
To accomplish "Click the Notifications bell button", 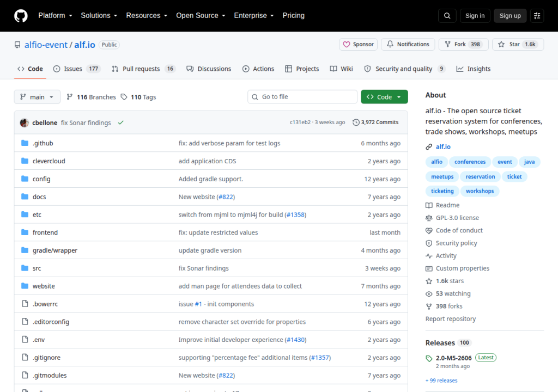I will 408,45.
